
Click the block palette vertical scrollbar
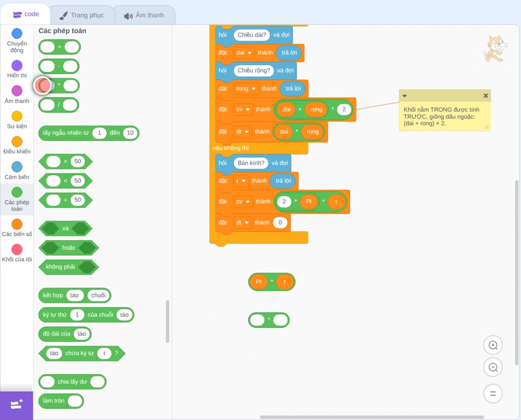click(x=167, y=322)
